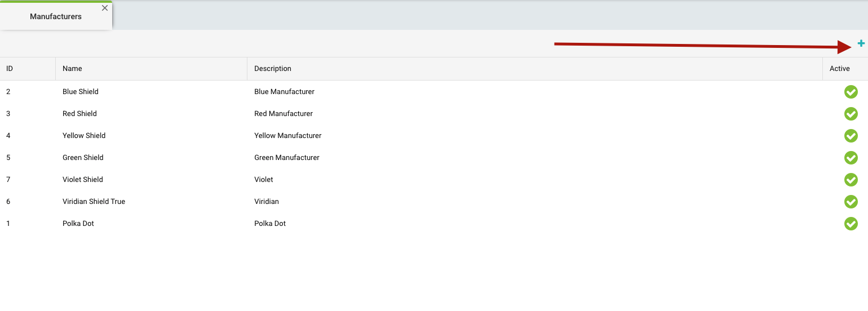Click active status icon for Viridian Shield True

851,202
